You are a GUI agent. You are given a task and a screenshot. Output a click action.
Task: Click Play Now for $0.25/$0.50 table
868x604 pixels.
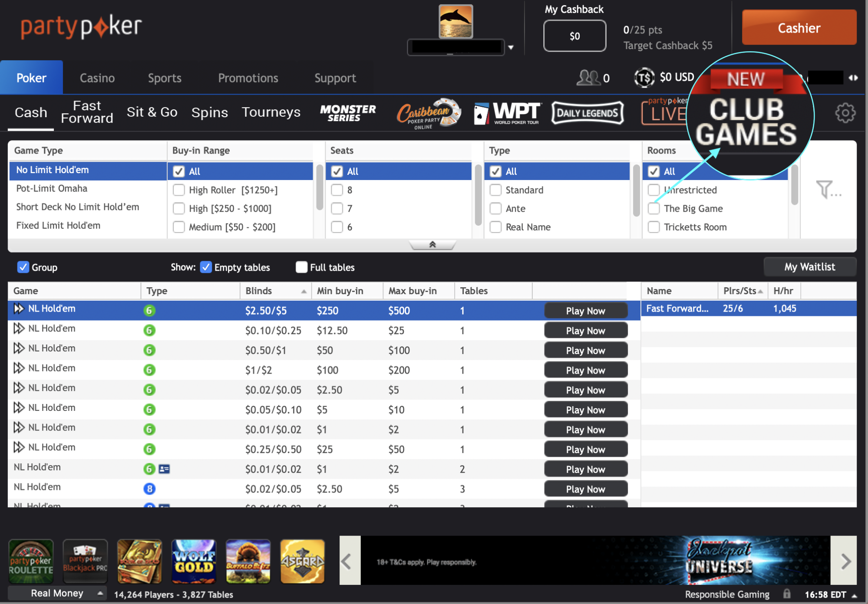click(x=585, y=450)
